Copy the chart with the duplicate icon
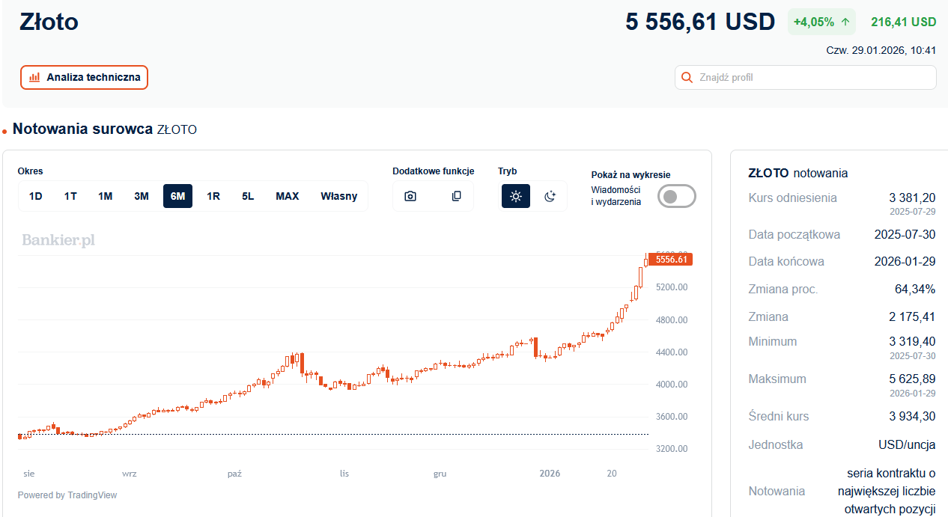This screenshot has height=517, width=948. tap(456, 197)
